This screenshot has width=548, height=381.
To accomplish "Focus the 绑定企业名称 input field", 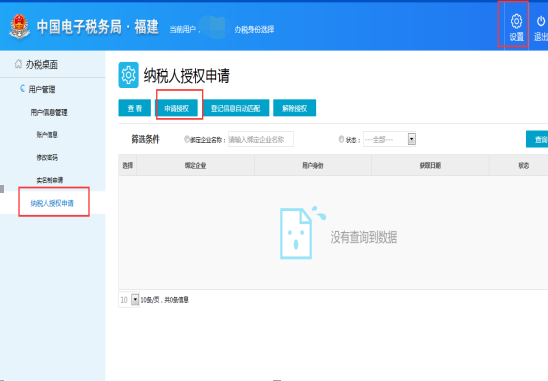I will click(261, 139).
